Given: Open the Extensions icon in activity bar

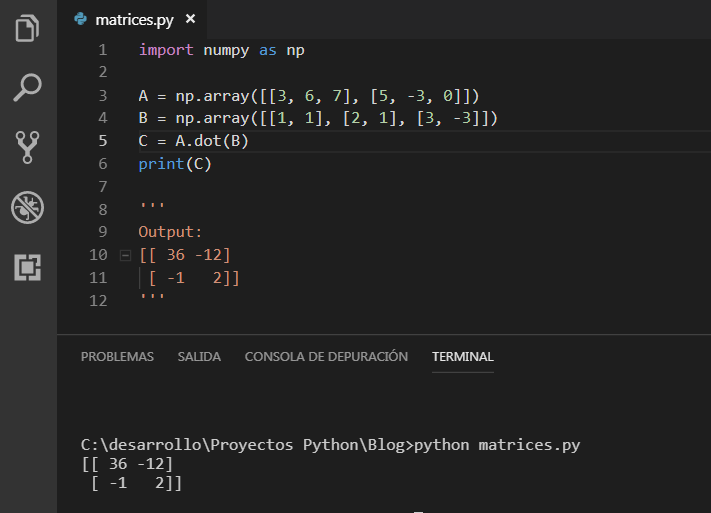Looking at the screenshot, I should click(27, 267).
